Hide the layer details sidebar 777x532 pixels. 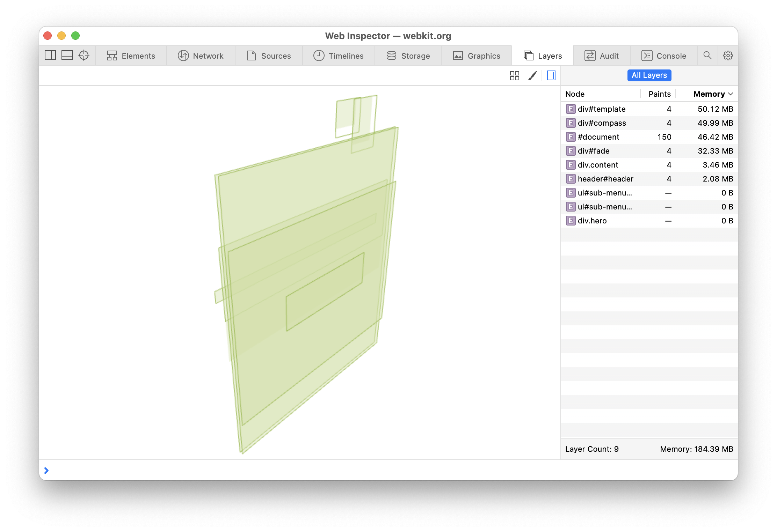(551, 76)
